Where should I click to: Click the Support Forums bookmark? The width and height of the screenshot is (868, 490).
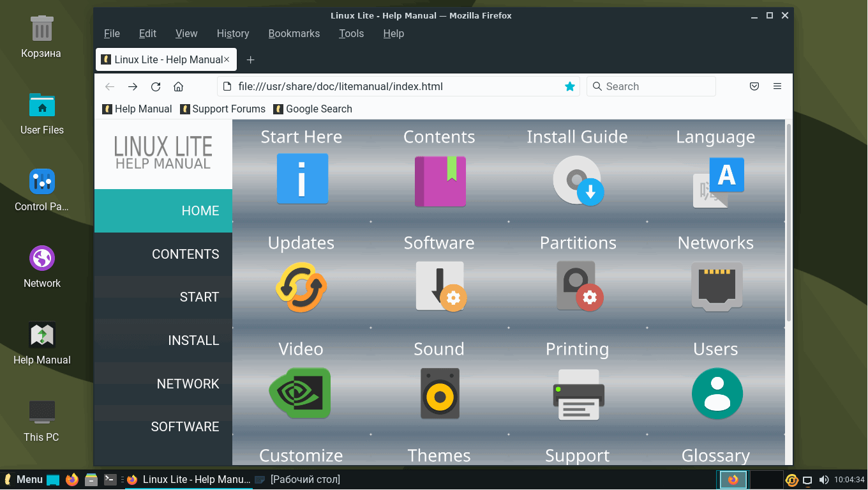point(223,109)
